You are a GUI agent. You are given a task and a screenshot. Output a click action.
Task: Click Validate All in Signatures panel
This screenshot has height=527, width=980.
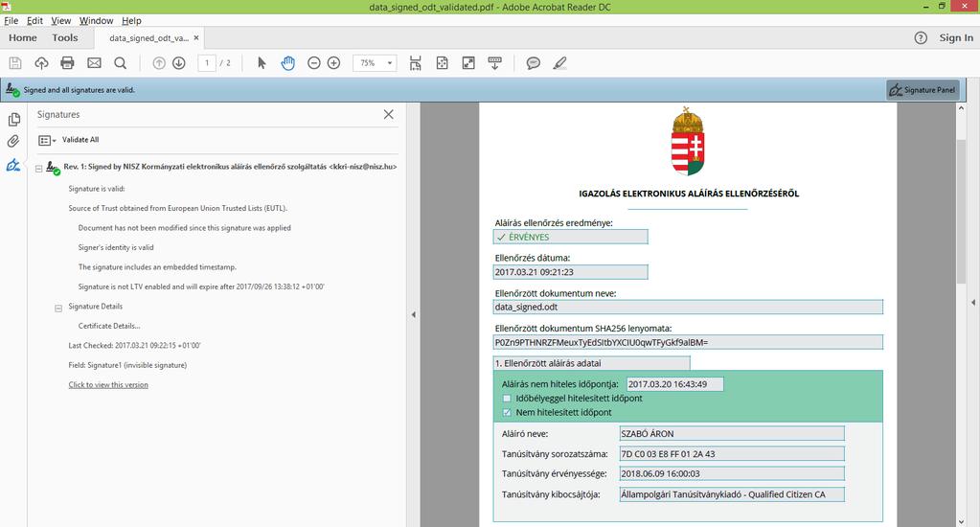coord(80,140)
